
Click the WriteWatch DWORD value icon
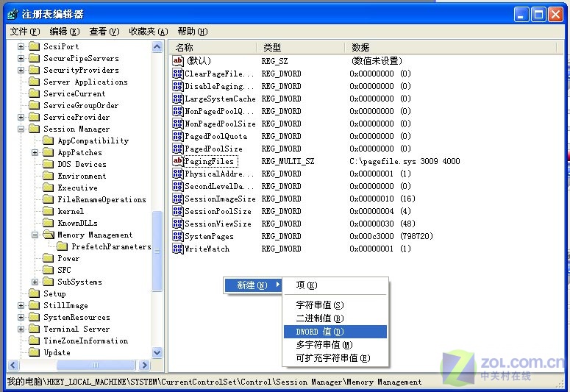coord(178,249)
